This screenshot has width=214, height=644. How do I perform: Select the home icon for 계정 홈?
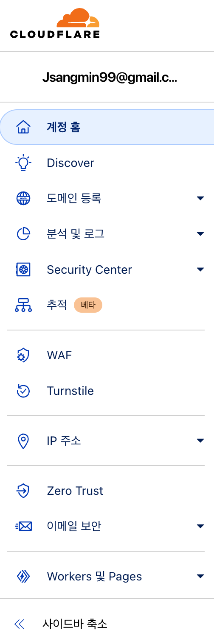coord(23,127)
